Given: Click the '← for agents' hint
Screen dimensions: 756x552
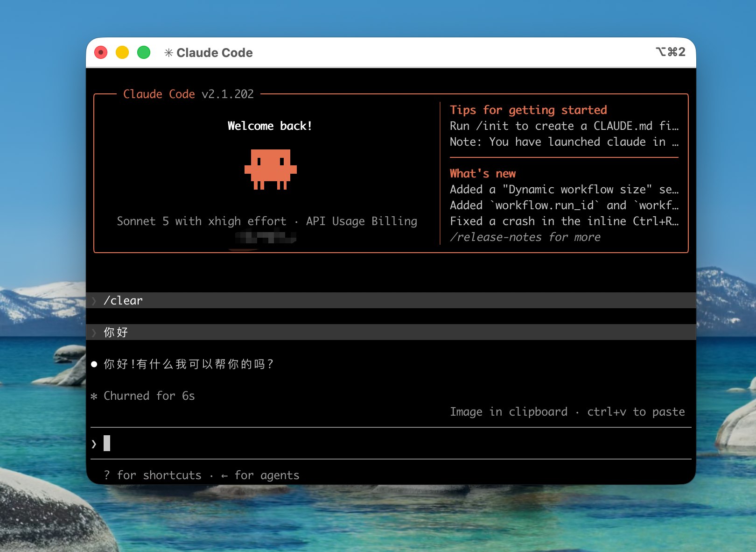Looking at the screenshot, I should pyautogui.click(x=260, y=475).
